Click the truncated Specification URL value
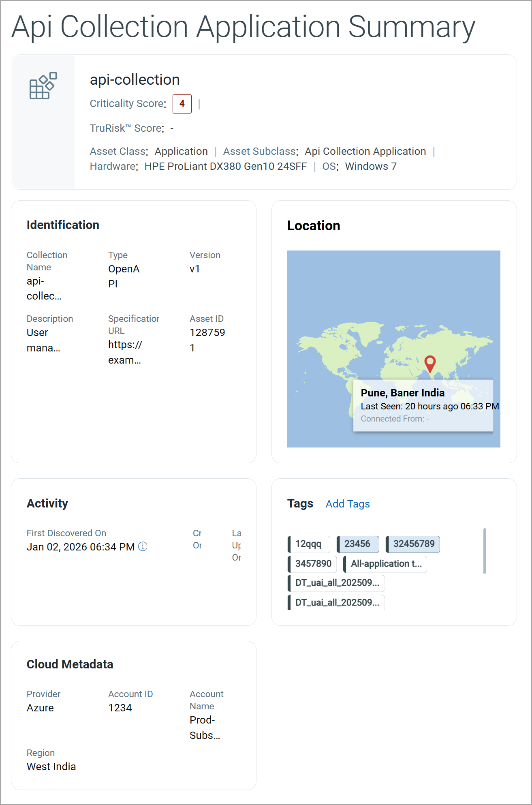This screenshot has height=805, width=532. click(x=125, y=352)
